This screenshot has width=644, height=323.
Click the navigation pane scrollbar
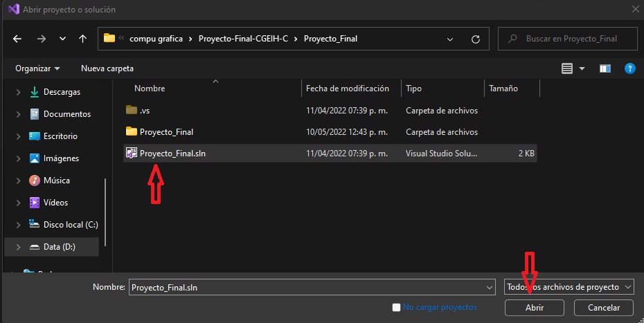click(105, 212)
